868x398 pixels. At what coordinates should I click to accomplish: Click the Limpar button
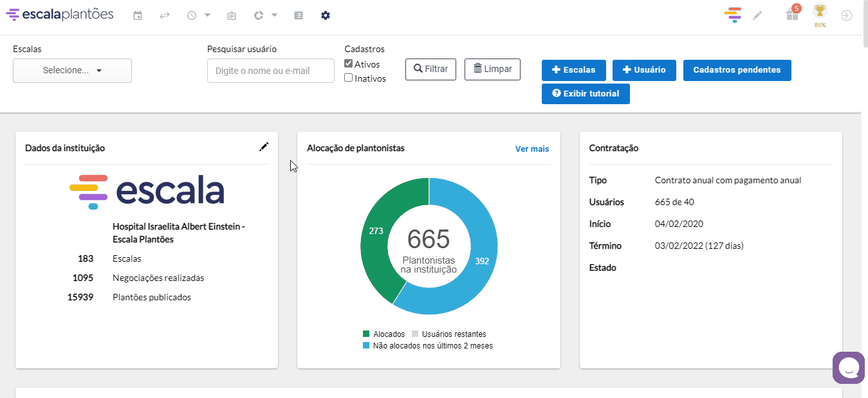[492, 69]
